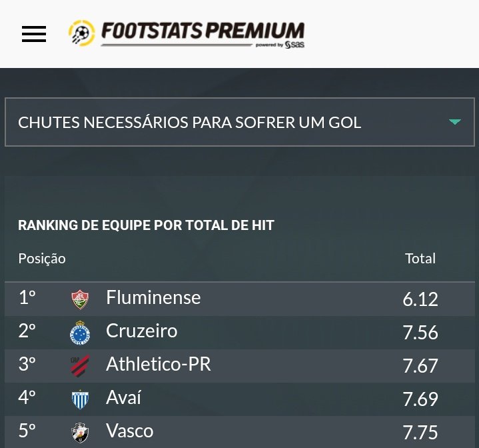The image size is (479, 448).
Task: Open the Fluminense team name link
Action: point(153,297)
